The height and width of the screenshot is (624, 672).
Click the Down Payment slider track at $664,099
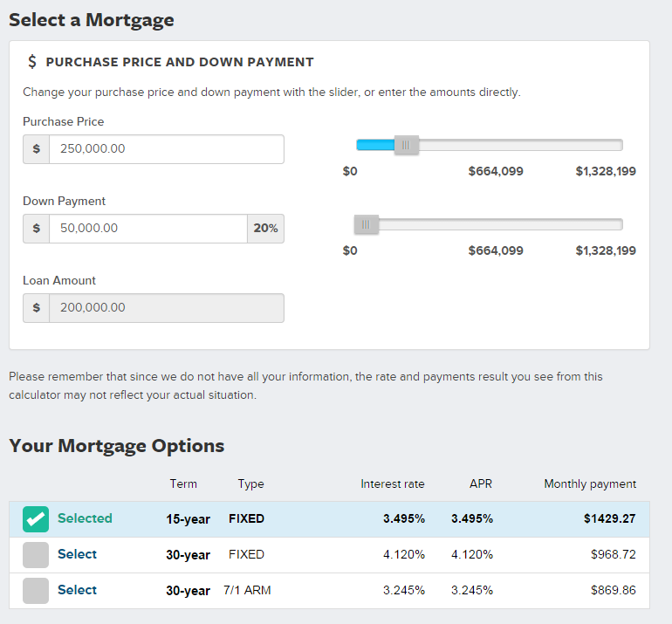[x=494, y=225]
